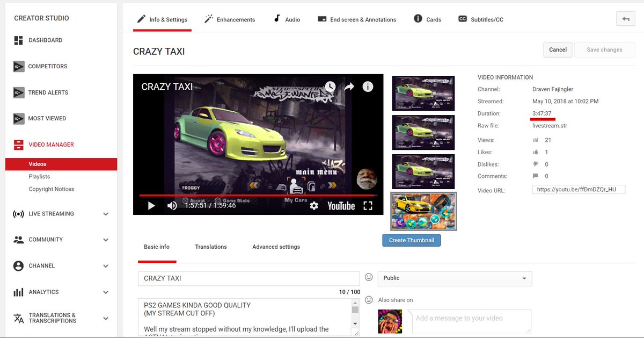Click the livestream.str raw file name
644x338 pixels.
coord(550,126)
